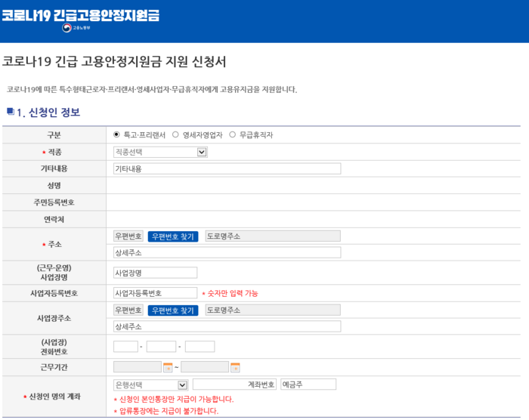Screen dimensions: 529x420
Task: Click the 근무기간 start date field
Action: coord(138,367)
